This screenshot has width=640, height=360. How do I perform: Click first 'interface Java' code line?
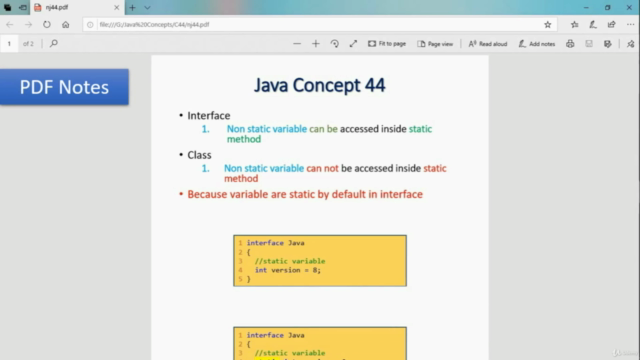pos(276,243)
